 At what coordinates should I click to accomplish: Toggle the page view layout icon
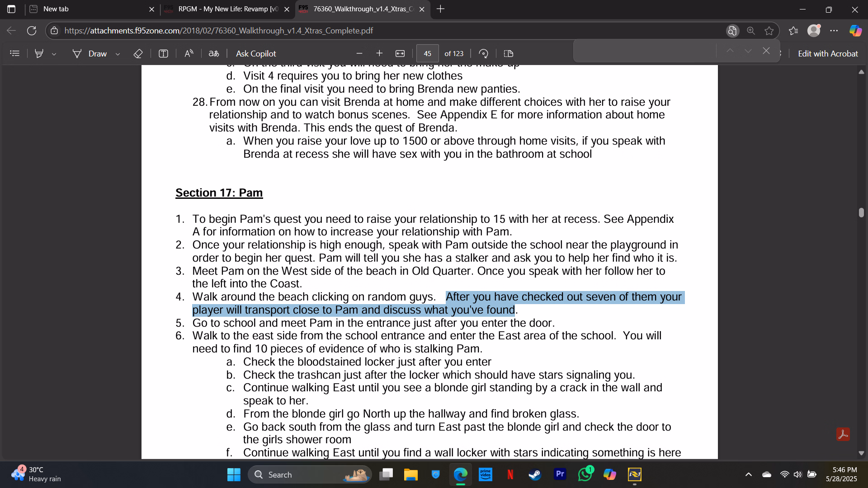point(509,53)
